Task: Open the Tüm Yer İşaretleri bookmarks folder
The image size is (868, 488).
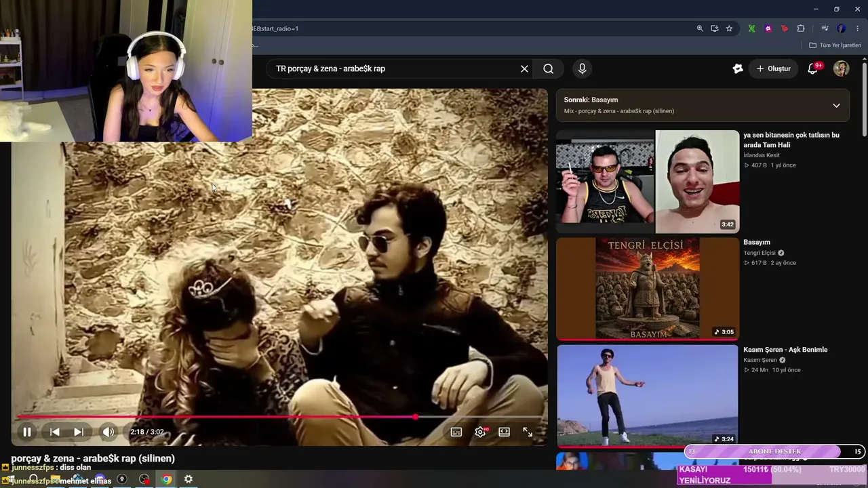Action: pos(835,45)
